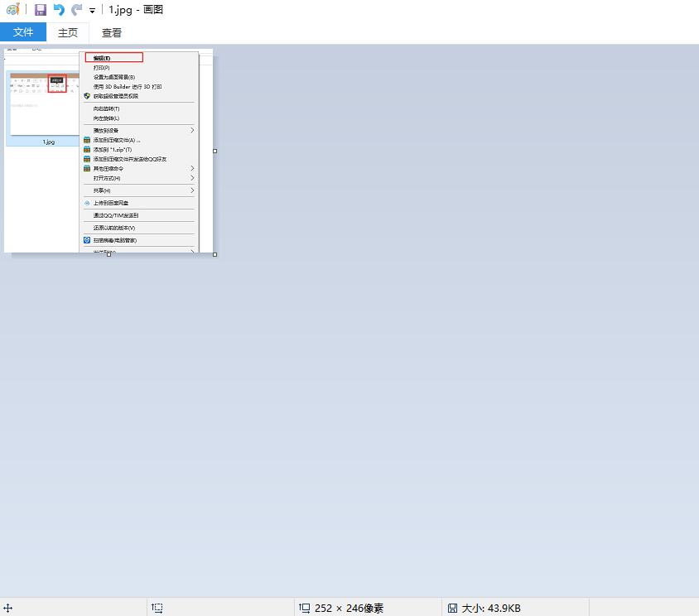The image size is (699, 616).
Task: Click the '252 × 246像素' canvas size text
Action: pyautogui.click(x=349, y=608)
